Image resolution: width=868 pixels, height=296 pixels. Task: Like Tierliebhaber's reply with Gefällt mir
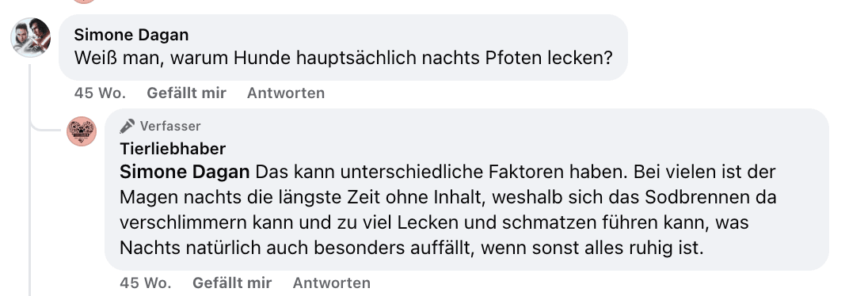point(232,283)
